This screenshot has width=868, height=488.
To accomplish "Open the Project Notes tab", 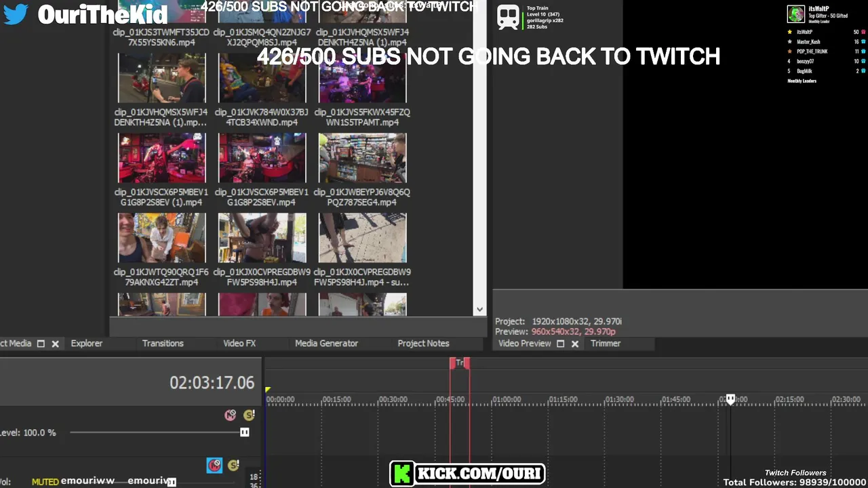I will [x=423, y=344].
